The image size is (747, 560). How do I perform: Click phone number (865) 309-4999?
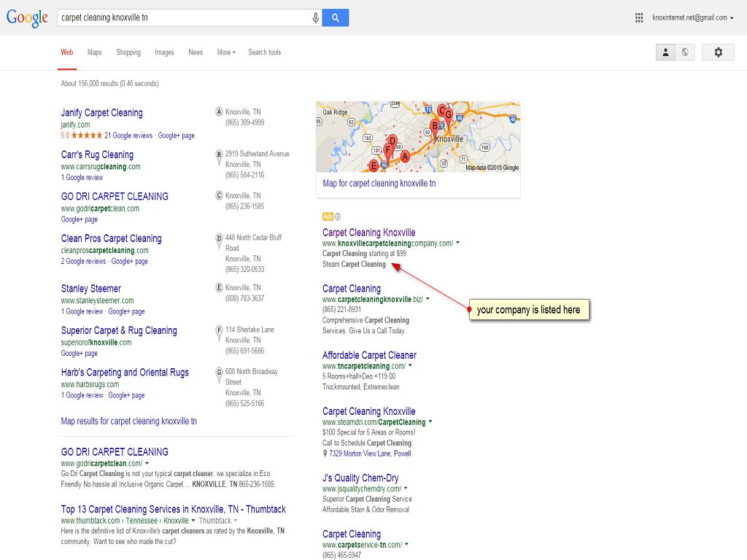244,122
